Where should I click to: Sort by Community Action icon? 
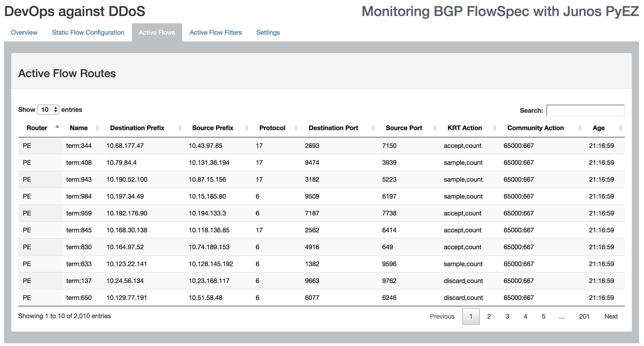click(x=580, y=128)
